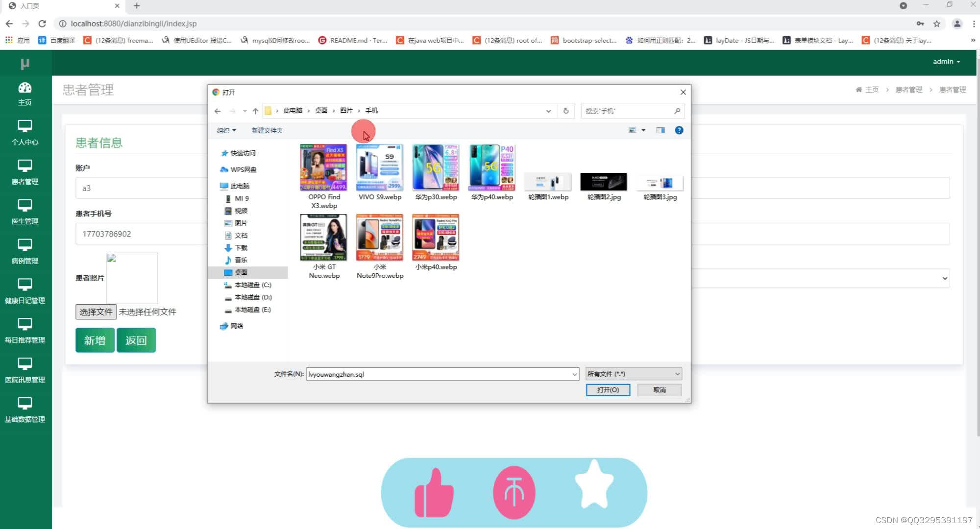
Task: Open 病例管理 in the left sidebar
Action: coord(25,252)
